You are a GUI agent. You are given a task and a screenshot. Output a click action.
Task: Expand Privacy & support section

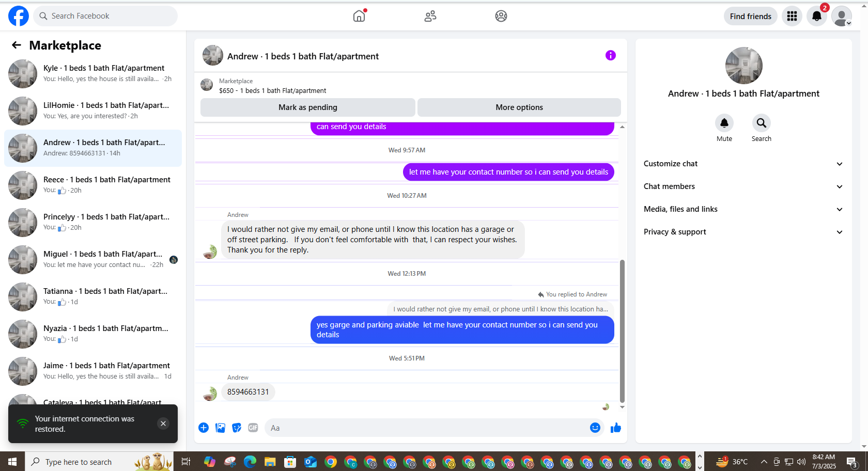pos(743,232)
